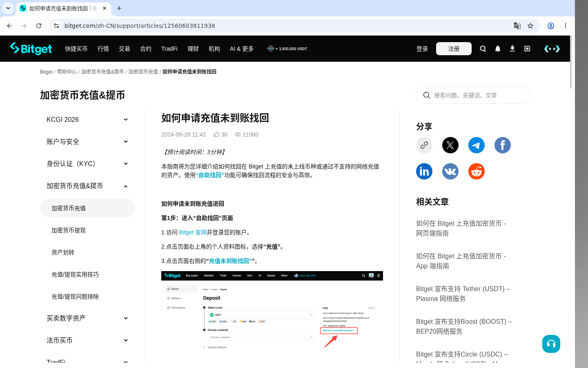Screen dimensions: 588x368
Task: Bookmark this page with star icon
Action: click(x=530, y=26)
